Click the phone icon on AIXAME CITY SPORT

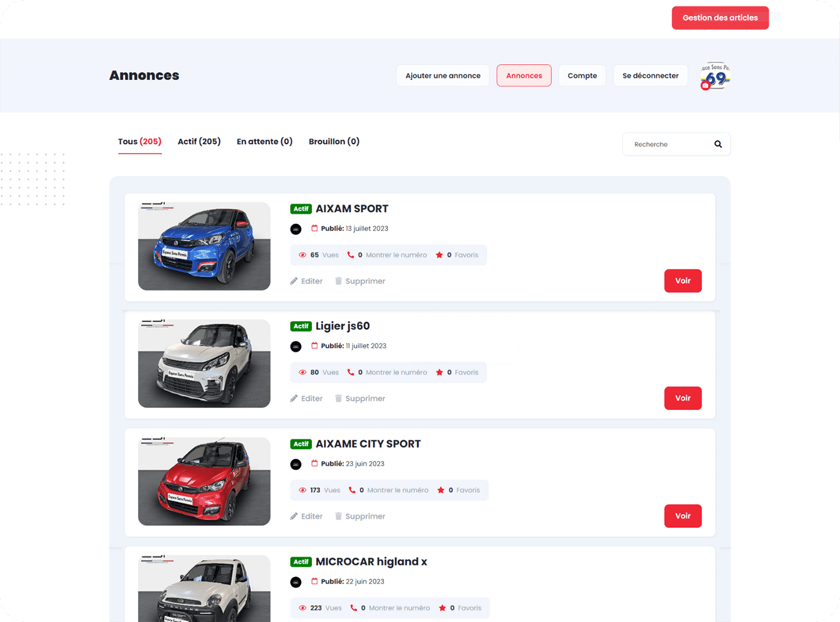pyautogui.click(x=352, y=490)
